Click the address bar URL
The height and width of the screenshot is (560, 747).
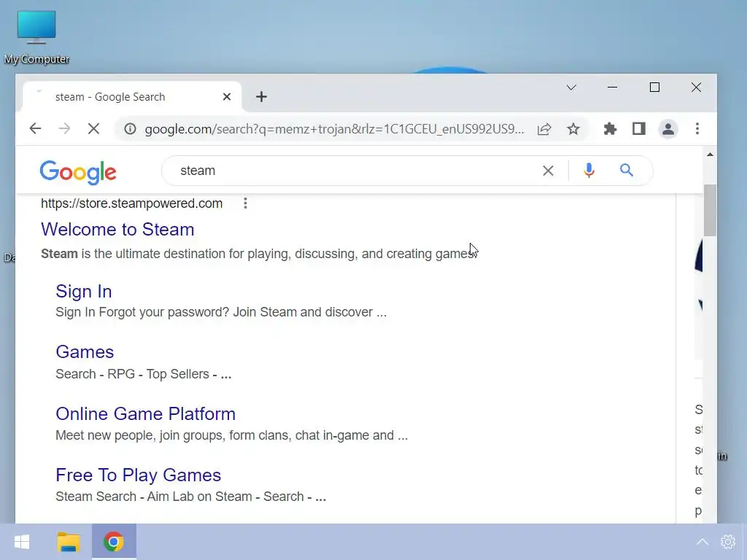(x=334, y=129)
